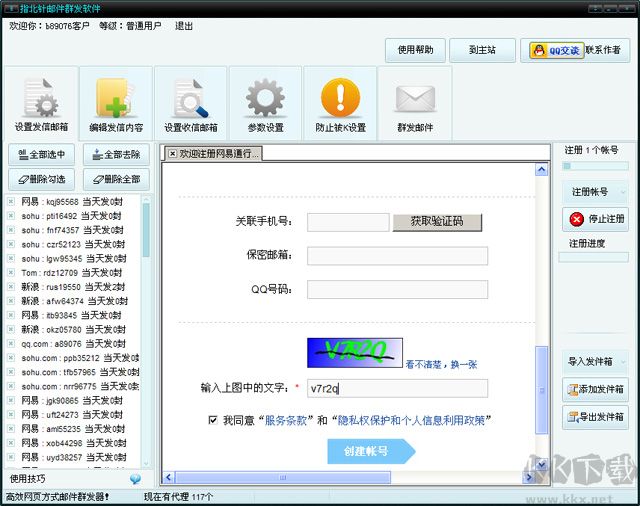Open 群发邮件 envelope icon
The width and height of the screenshot is (640, 506).
415,104
